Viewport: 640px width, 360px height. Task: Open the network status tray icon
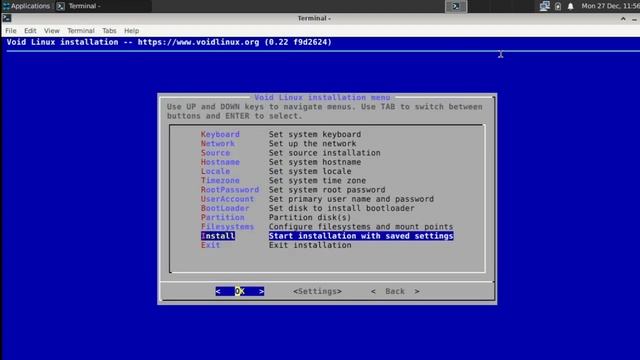click(x=544, y=6)
